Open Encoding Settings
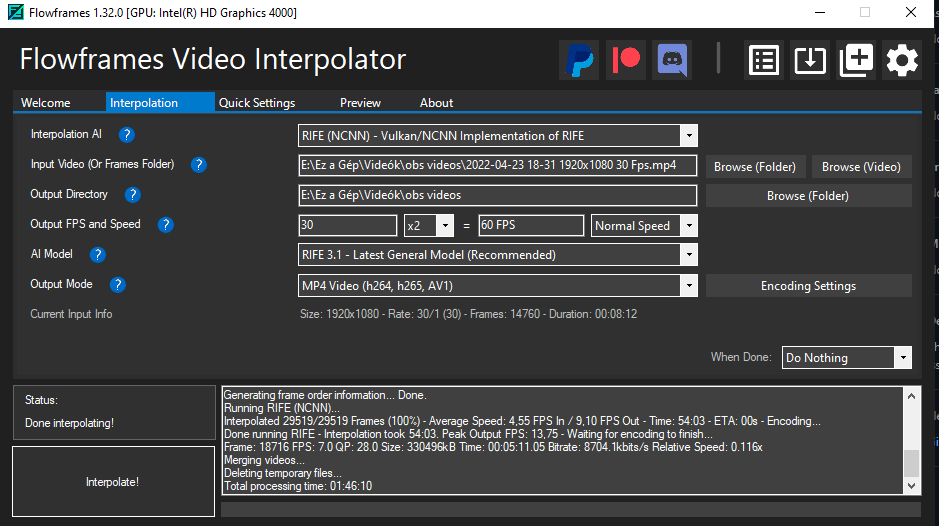The width and height of the screenshot is (939, 526). [808, 286]
